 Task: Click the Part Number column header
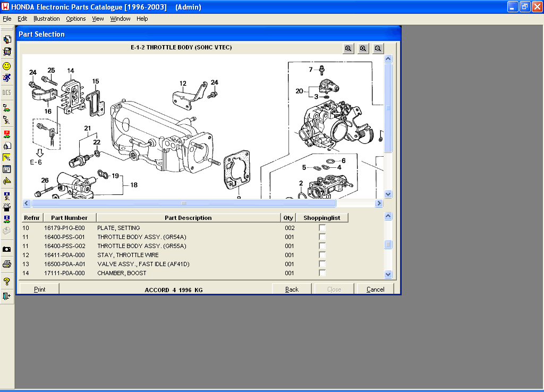(x=70, y=218)
